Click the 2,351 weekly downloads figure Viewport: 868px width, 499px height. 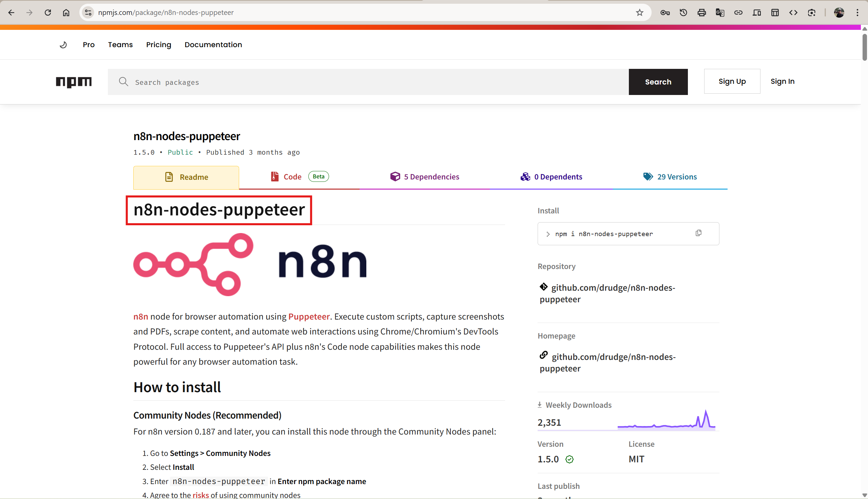pyautogui.click(x=549, y=423)
